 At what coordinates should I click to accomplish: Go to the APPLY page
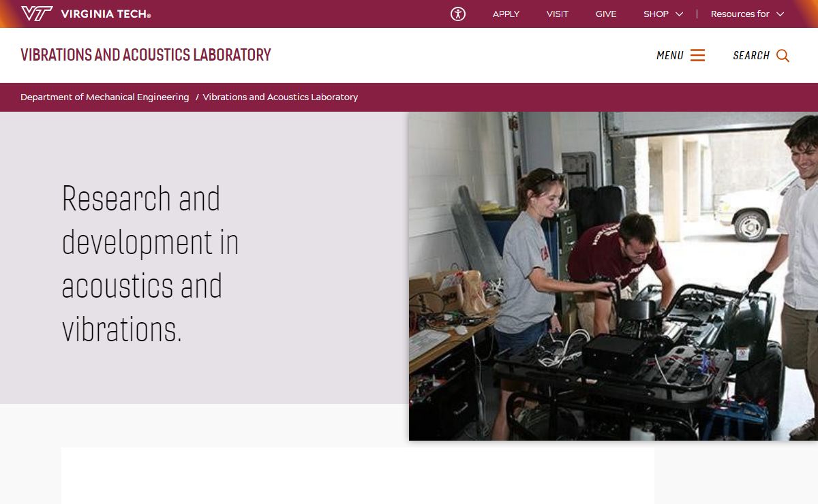point(506,14)
